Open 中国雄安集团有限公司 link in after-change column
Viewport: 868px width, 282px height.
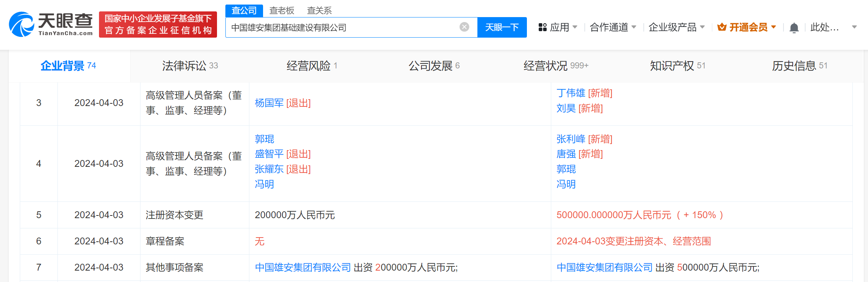click(x=604, y=268)
